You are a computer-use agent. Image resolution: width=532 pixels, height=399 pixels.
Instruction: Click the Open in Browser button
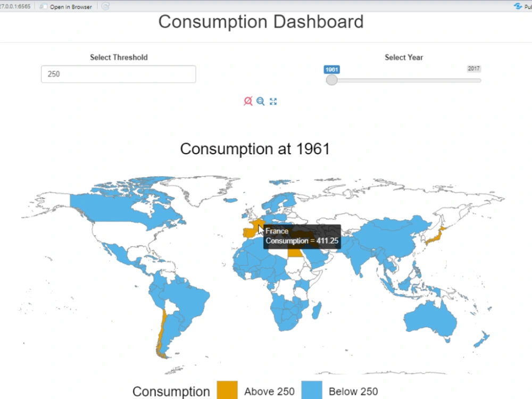coord(66,6)
